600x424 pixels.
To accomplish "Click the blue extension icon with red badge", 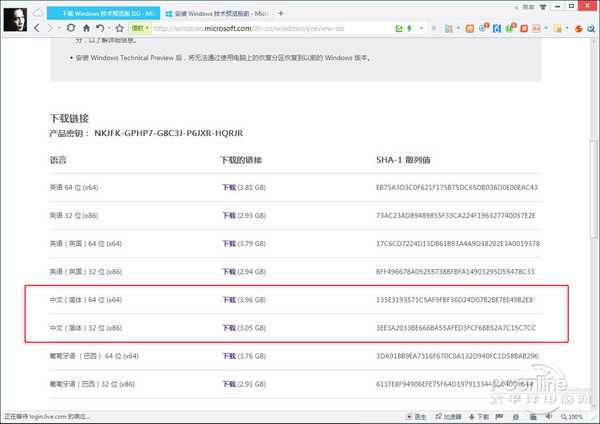I will [x=484, y=28].
